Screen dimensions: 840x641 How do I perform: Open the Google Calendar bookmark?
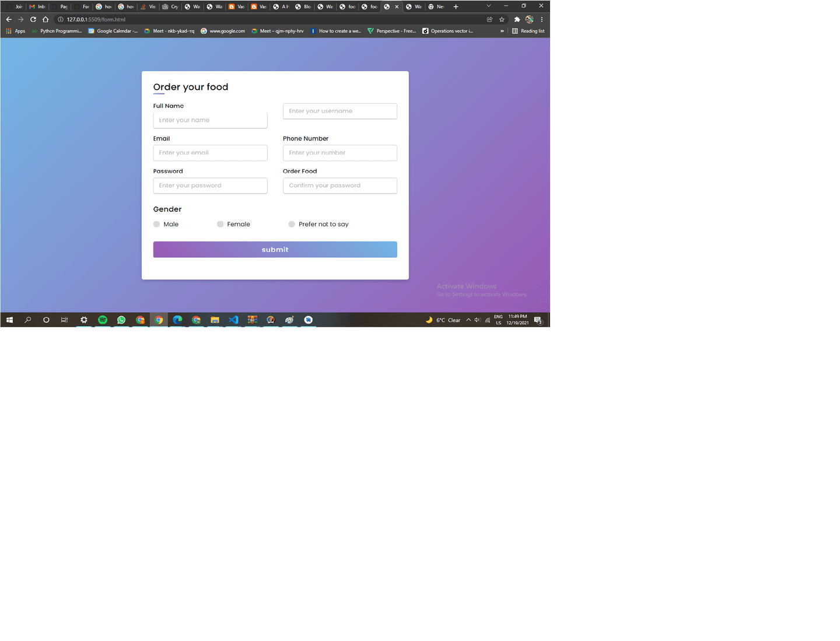[x=113, y=31]
